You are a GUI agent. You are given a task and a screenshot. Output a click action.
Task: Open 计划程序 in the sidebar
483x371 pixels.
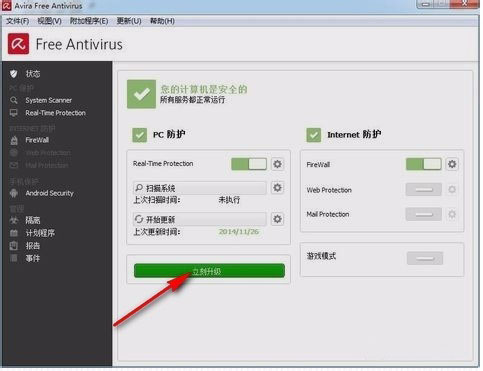tap(40, 233)
